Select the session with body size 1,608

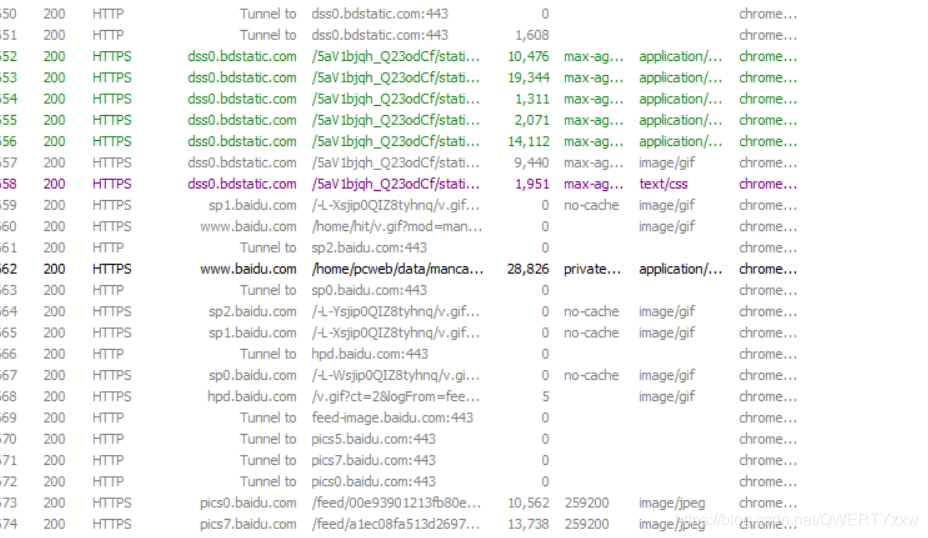(x=398, y=35)
